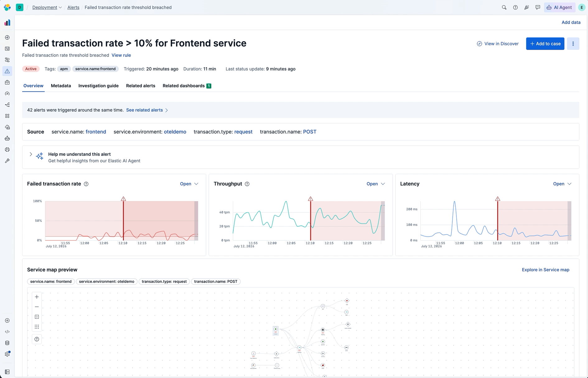The width and height of the screenshot is (588, 378).
Task: Click the celebration newsfeed header icon
Action: 526,7
